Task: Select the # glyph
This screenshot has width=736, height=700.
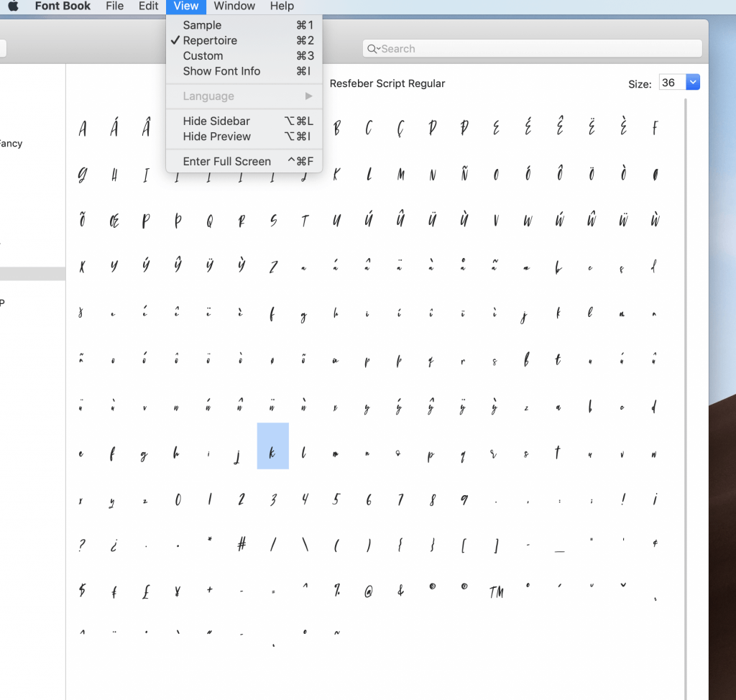Action: (x=241, y=545)
